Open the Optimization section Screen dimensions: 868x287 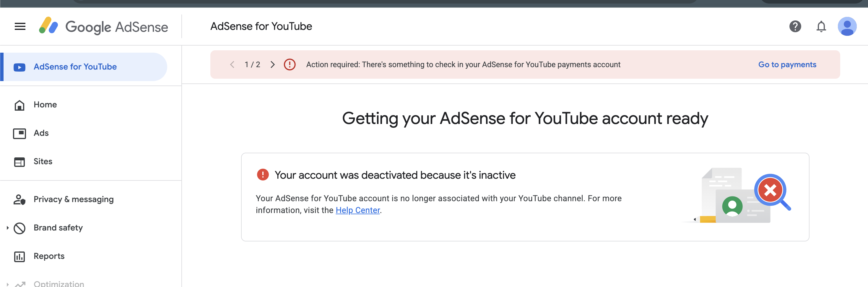coord(59,284)
